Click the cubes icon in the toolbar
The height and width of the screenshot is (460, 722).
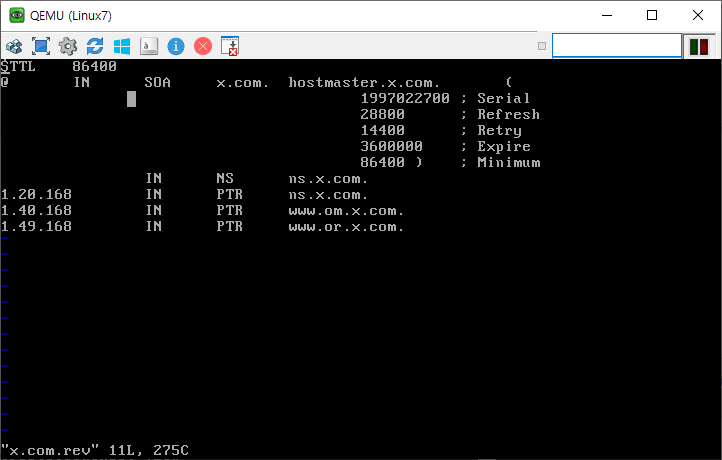14,46
